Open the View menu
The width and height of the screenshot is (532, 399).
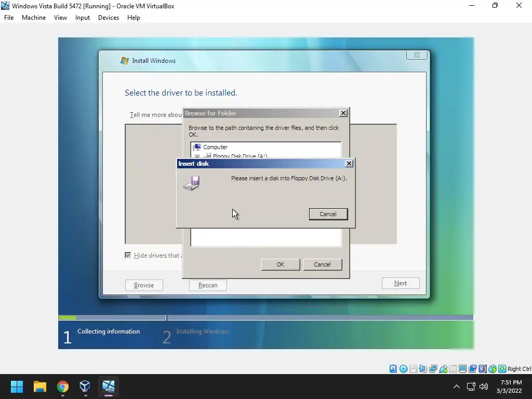pyautogui.click(x=60, y=18)
